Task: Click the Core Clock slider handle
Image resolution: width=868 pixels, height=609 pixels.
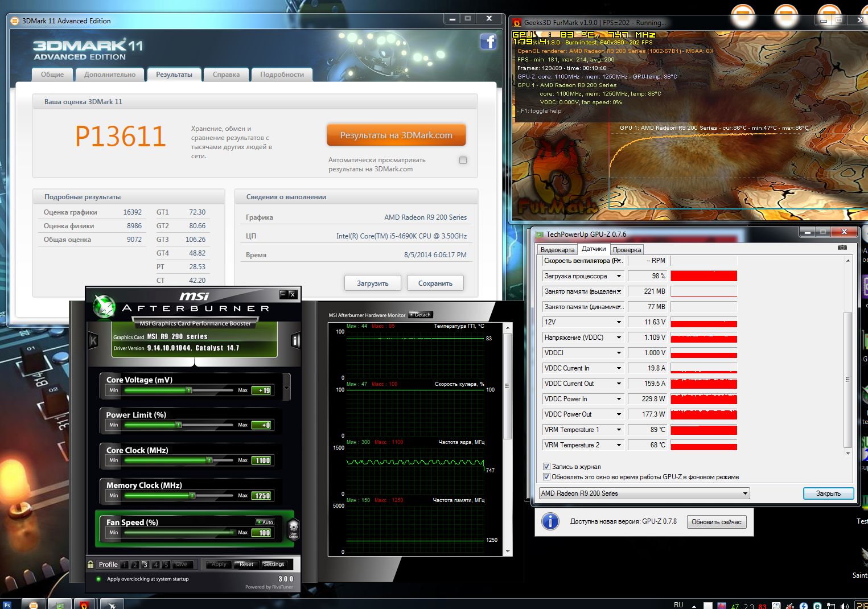Action: [209, 460]
